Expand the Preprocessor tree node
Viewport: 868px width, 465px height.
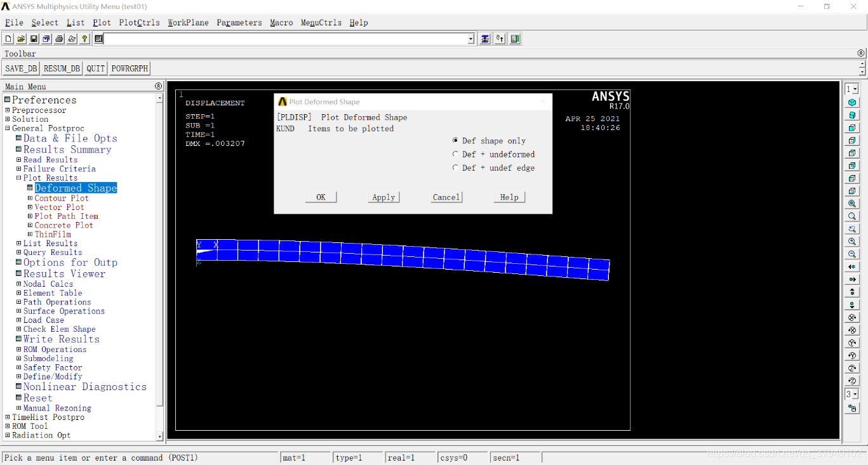[8, 110]
